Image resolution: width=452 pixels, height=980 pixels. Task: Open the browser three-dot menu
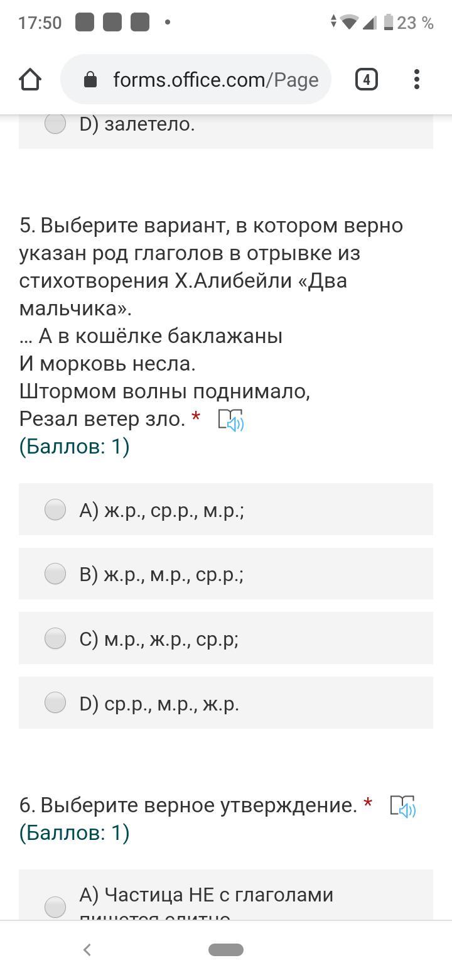point(417,80)
